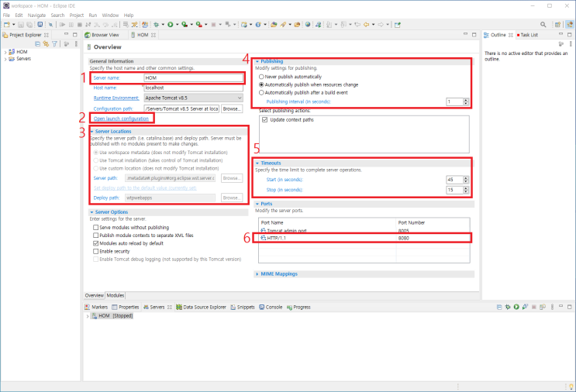Click in the Host name field
Viewport: 576px width, 392px height.
194,88
